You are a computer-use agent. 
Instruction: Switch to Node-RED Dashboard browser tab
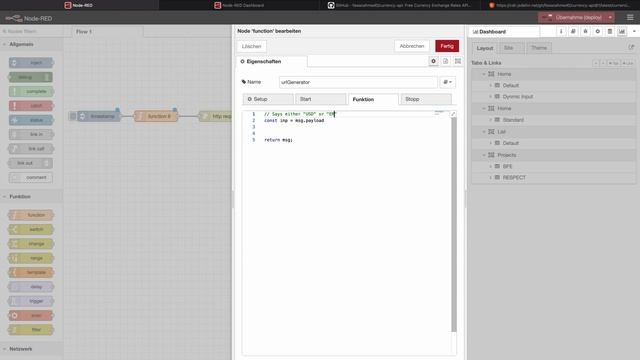click(x=239, y=5)
